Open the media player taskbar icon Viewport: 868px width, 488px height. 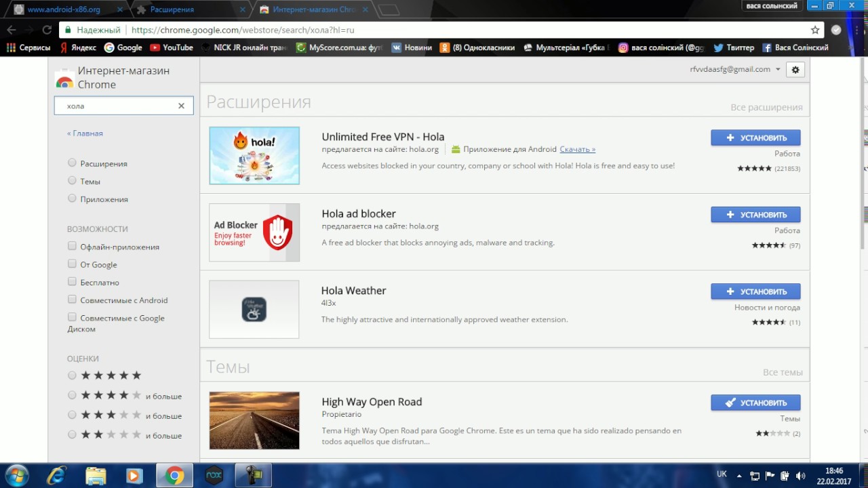coord(134,476)
